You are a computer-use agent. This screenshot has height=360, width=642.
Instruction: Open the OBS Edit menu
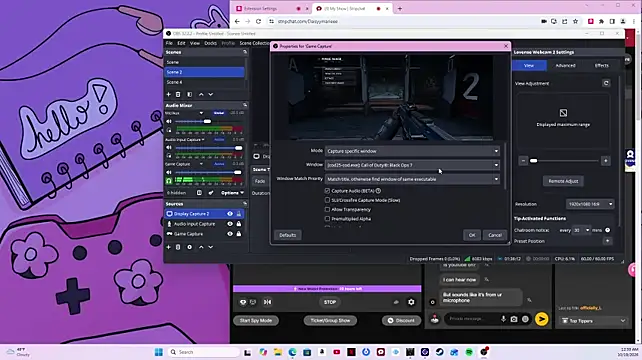click(181, 43)
